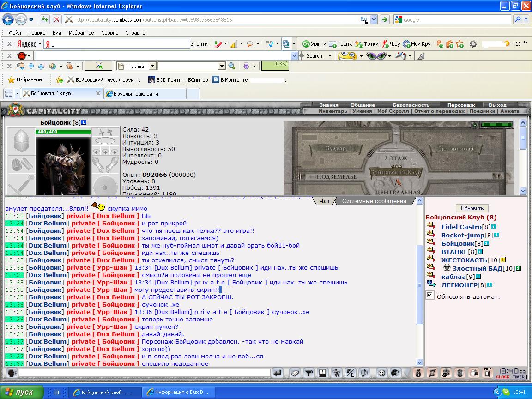The image size is (532, 399).
Task: Toggle the Обновлять автомат. checkbox
Action: pos(430,295)
